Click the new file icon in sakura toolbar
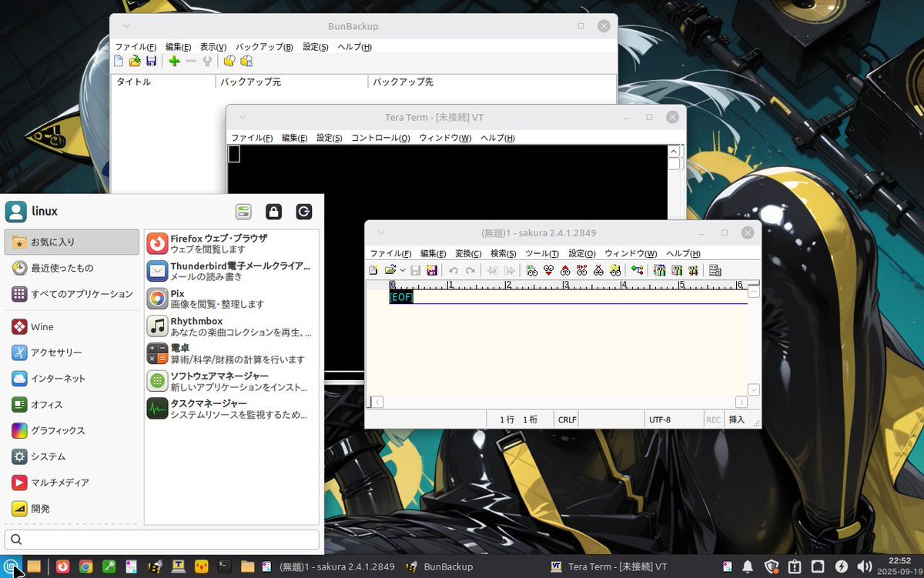The image size is (924, 578). point(373,270)
